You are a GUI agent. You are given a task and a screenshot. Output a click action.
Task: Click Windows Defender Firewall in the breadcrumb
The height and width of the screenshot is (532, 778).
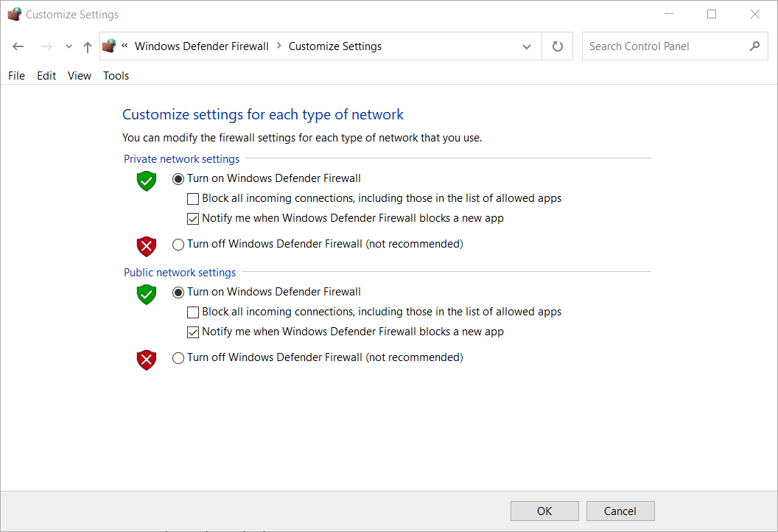201,46
